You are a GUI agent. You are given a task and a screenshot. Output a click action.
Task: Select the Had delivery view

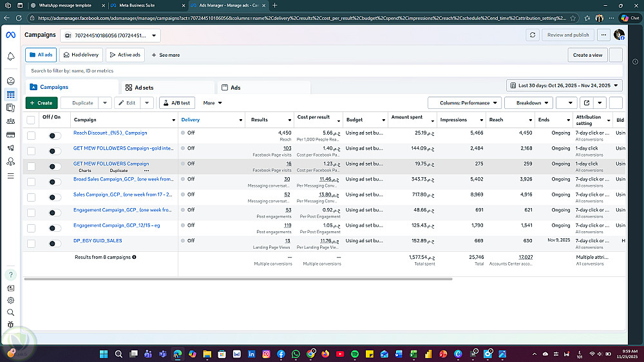click(81, 55)
